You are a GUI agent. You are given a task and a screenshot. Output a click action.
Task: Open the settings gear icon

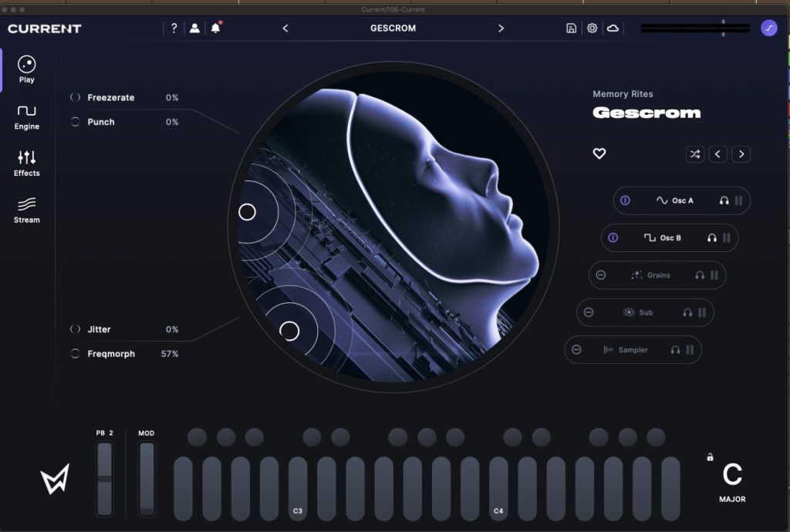click(592, 29)
